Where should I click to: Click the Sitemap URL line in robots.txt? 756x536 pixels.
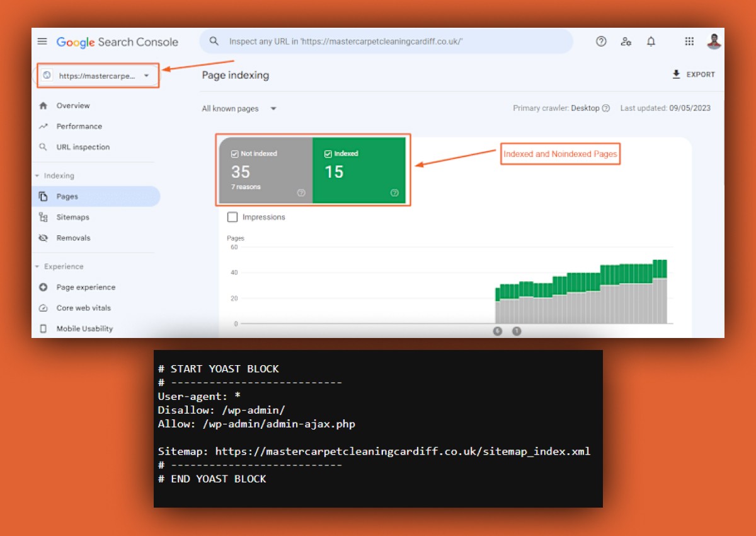click(374, 452)
